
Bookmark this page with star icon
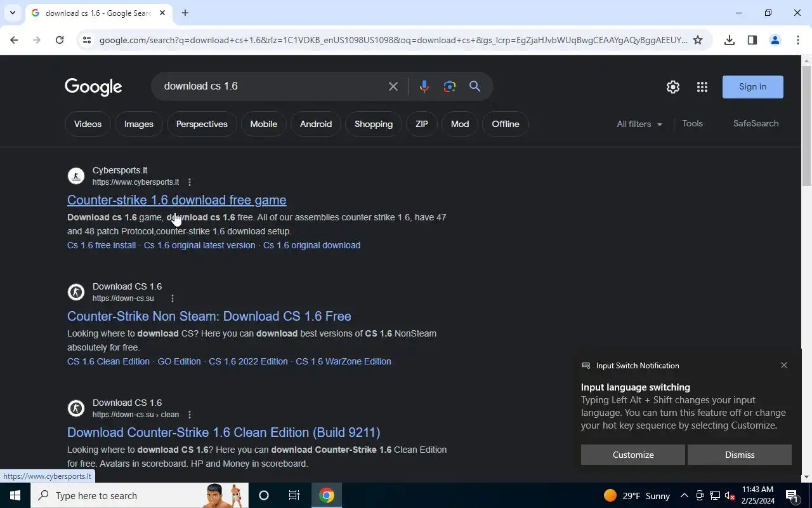pos(698,40)
